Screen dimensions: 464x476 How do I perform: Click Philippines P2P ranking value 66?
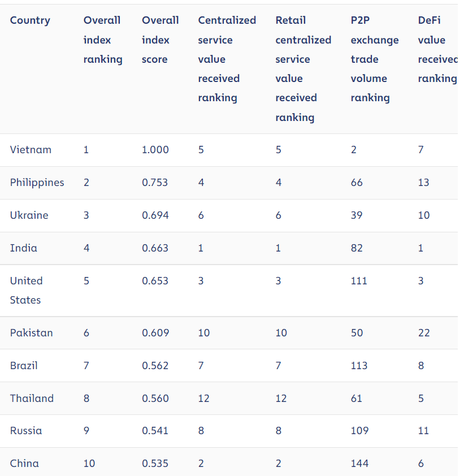357,183
